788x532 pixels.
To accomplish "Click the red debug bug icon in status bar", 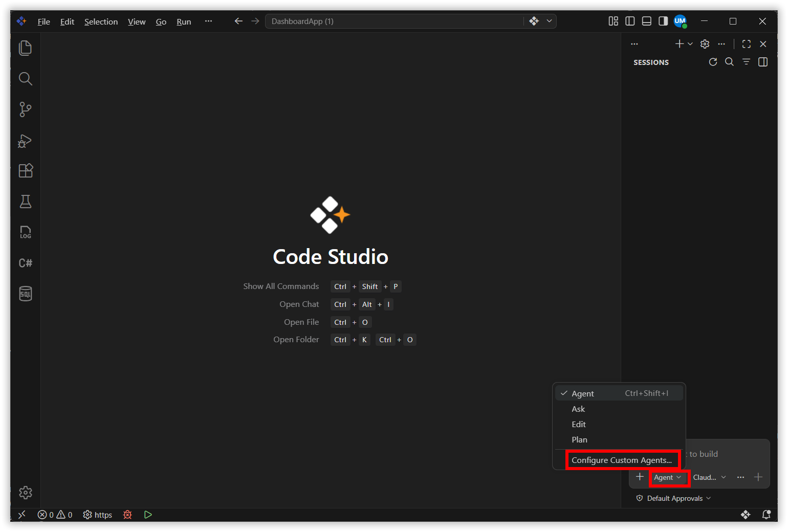I will pos(127,515).
